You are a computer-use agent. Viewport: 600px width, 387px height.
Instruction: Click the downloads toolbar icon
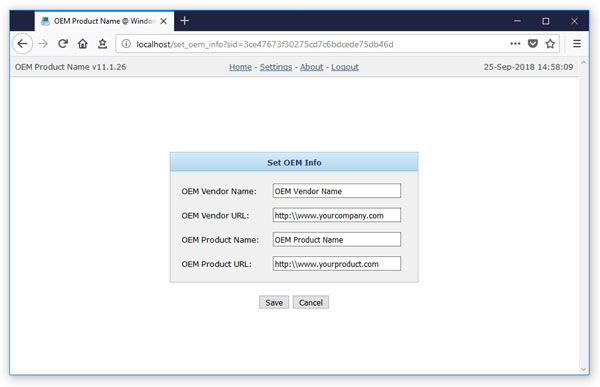point(102,44)
